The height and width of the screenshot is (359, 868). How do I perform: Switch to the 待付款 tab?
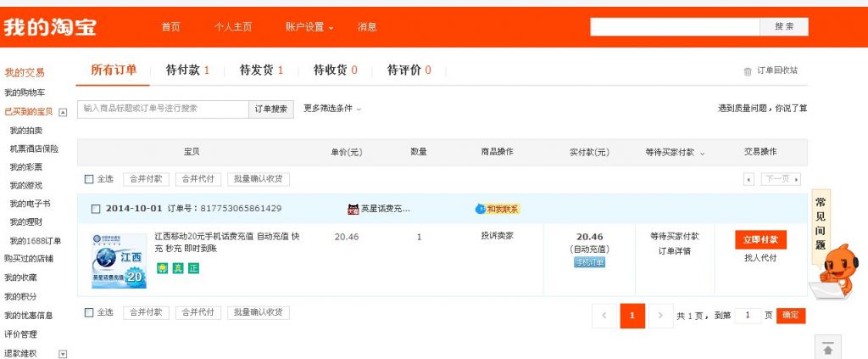(187, 70)
